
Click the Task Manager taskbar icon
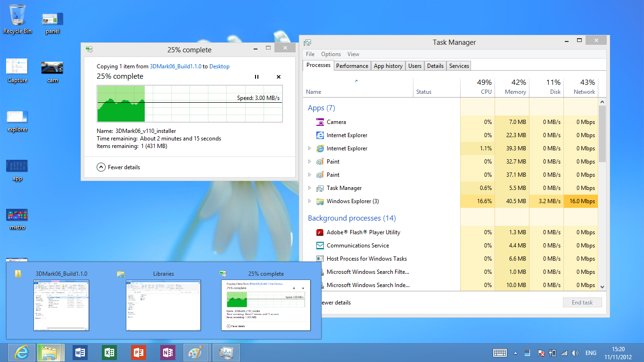(227, 353)
